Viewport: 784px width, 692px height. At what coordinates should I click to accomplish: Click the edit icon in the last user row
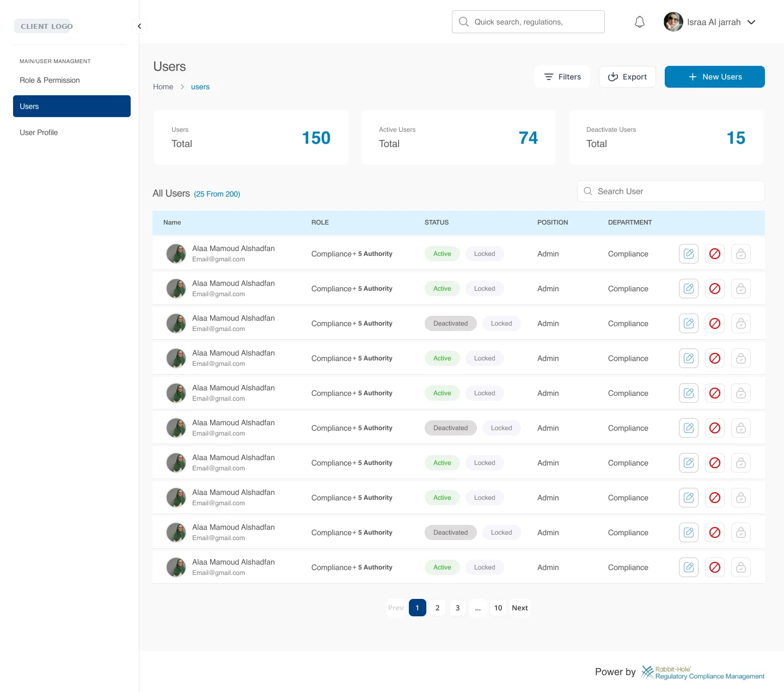tap(689, 567)
